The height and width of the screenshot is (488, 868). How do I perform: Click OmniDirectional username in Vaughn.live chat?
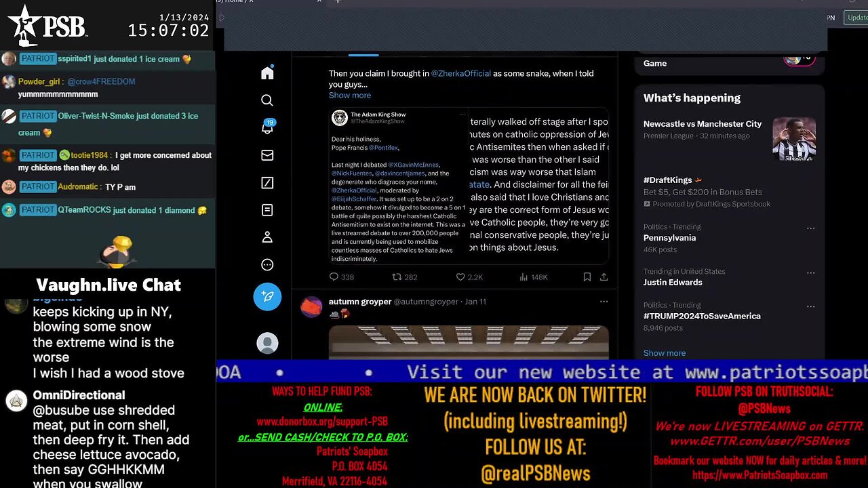pyautogui.click(x=79, y=395)
